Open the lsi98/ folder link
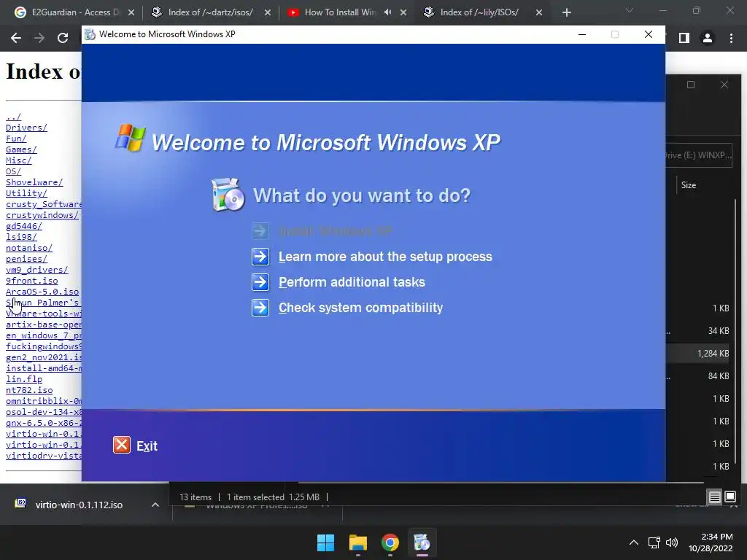 (21, 237)
